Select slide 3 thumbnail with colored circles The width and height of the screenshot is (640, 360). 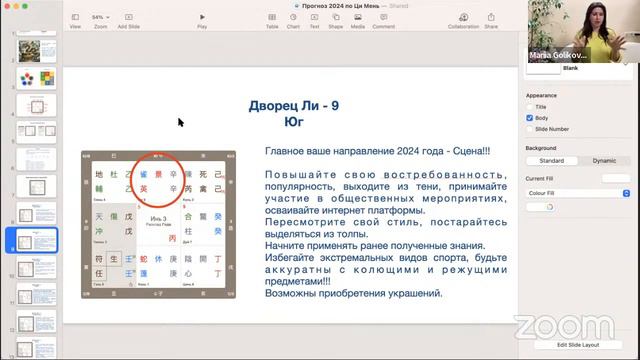(x=36, y=78)
